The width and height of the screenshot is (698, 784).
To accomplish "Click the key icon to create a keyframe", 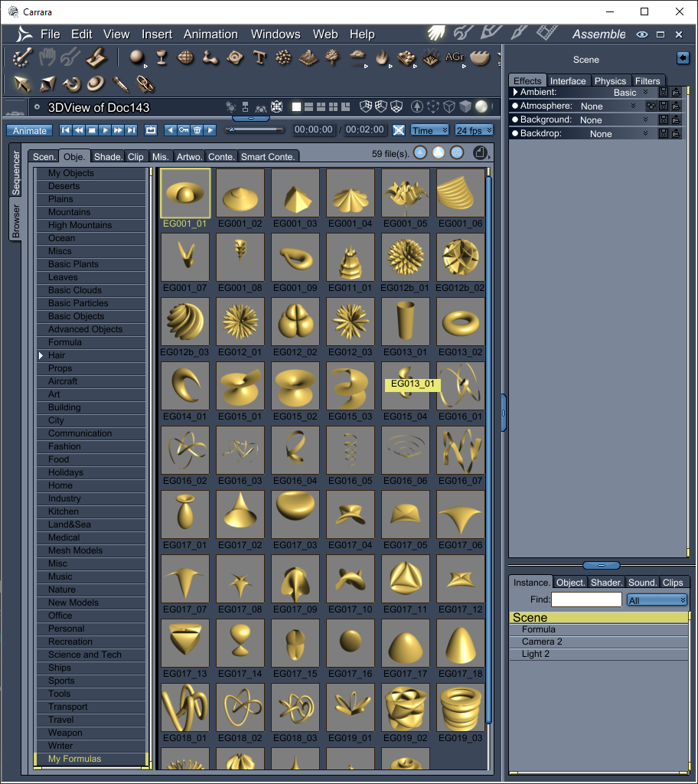I will tap(184, 130).
